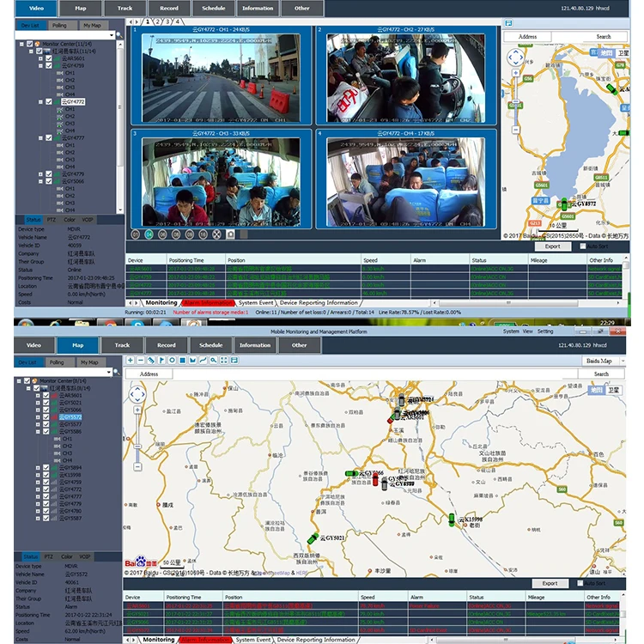Collapse the 云GY4772 node in the upper window's tree

click(40, 102)
